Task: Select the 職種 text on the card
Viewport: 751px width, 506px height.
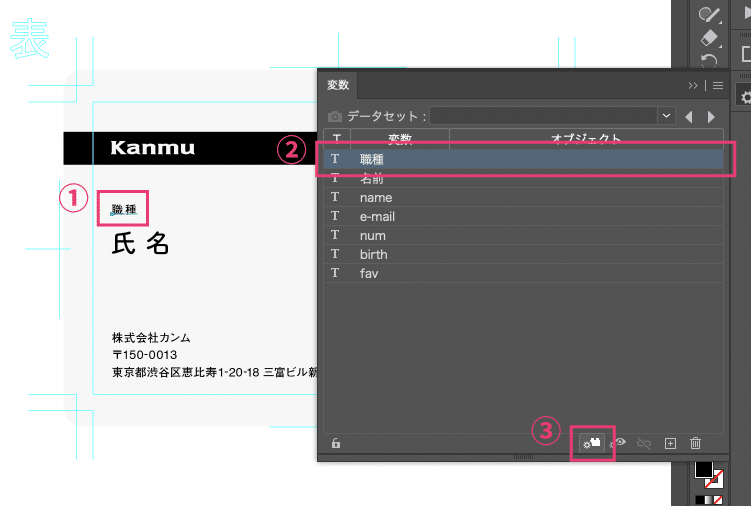Action: coord(124,209)
